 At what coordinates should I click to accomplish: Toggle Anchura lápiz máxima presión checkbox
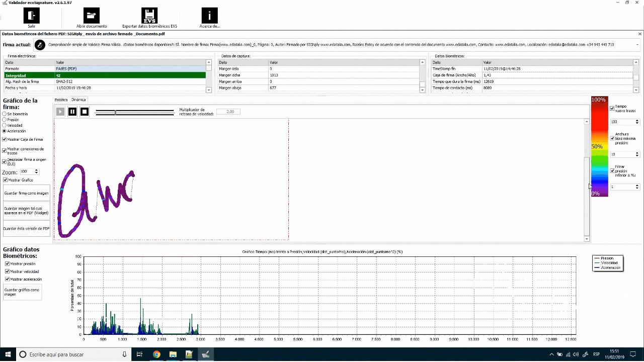click(612, 138)
